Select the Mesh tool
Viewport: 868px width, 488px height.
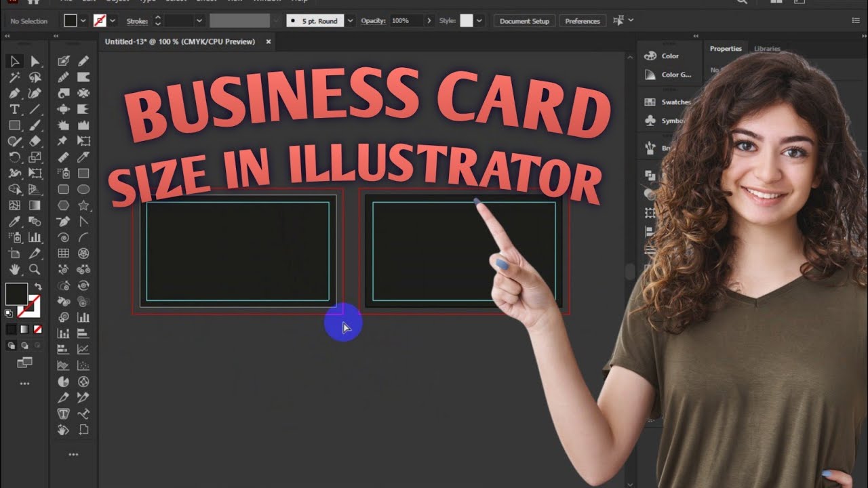[14, 205]
